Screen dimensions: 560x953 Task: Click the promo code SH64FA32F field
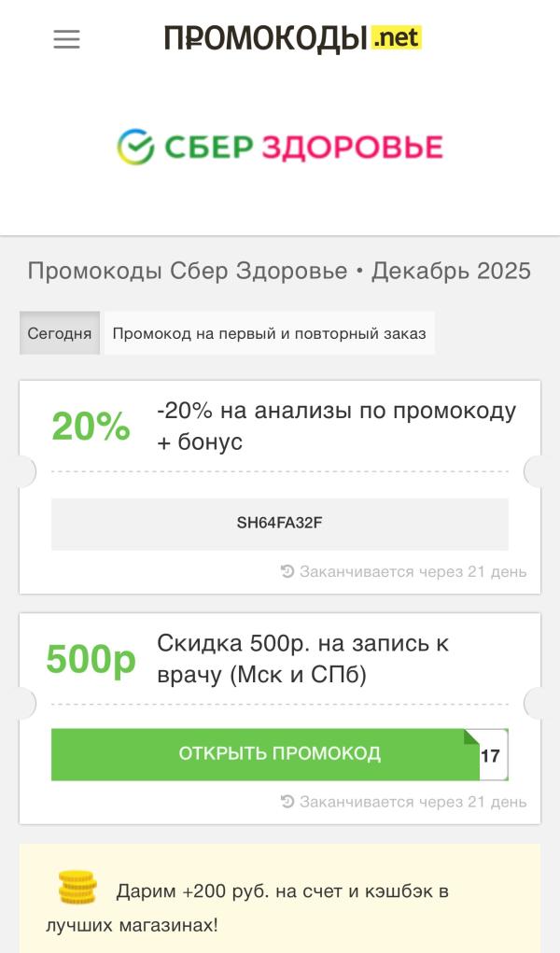280,524
